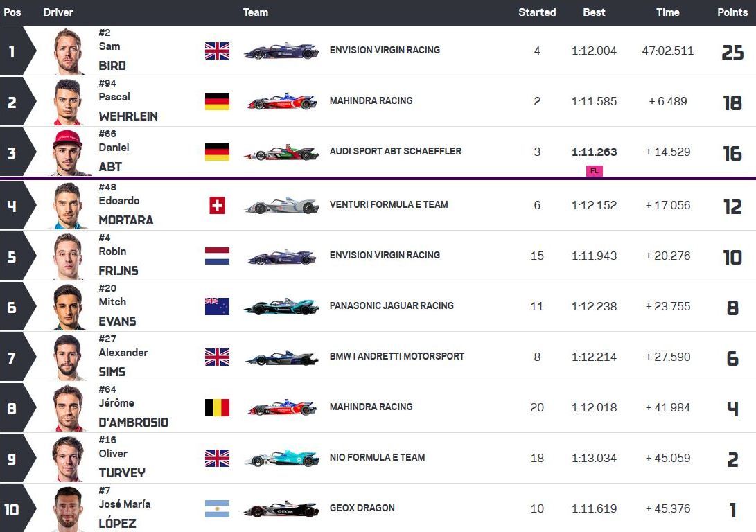The height and width of the screenshot is (532, 756).
Task: Open the Audi Sport ABT Schaeffler team link
Action: point(395,151)
